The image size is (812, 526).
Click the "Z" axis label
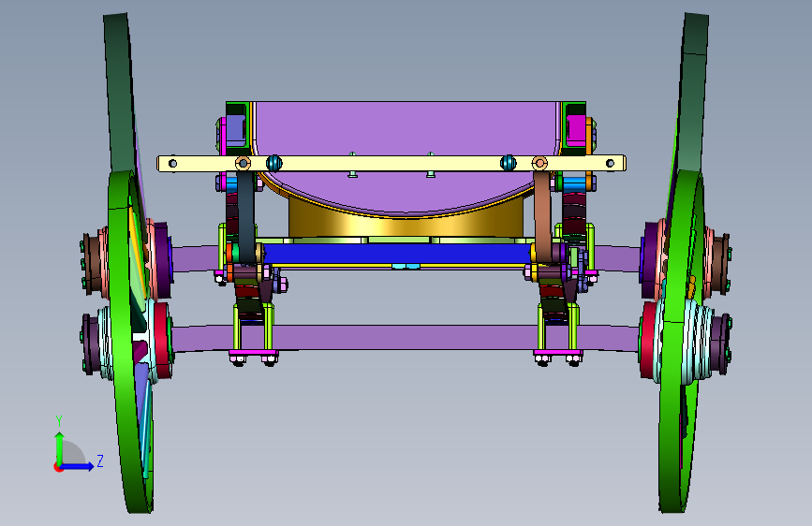pyautogui.click(x=100, y=460)
